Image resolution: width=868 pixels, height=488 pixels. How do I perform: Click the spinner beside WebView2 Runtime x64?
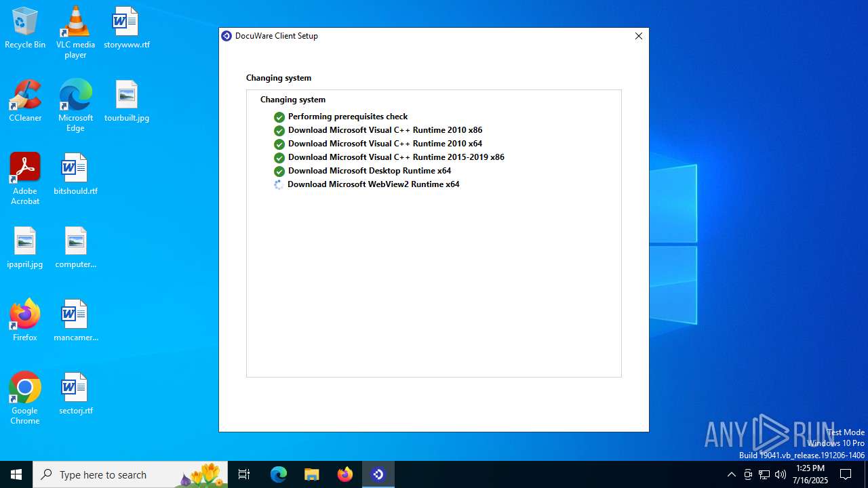coord(279,185)
